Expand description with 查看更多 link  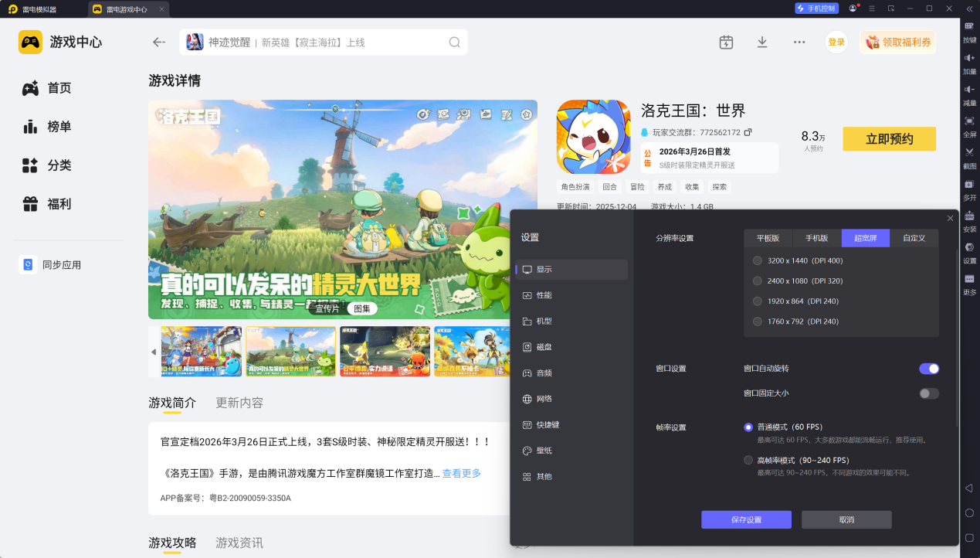pyautogui.click(x=461, y=473)
